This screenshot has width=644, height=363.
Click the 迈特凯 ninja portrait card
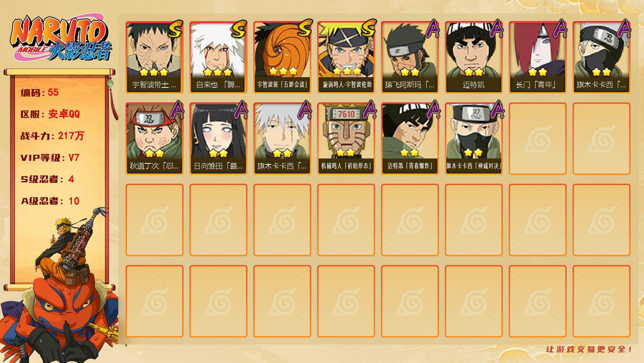click(474, 57)
